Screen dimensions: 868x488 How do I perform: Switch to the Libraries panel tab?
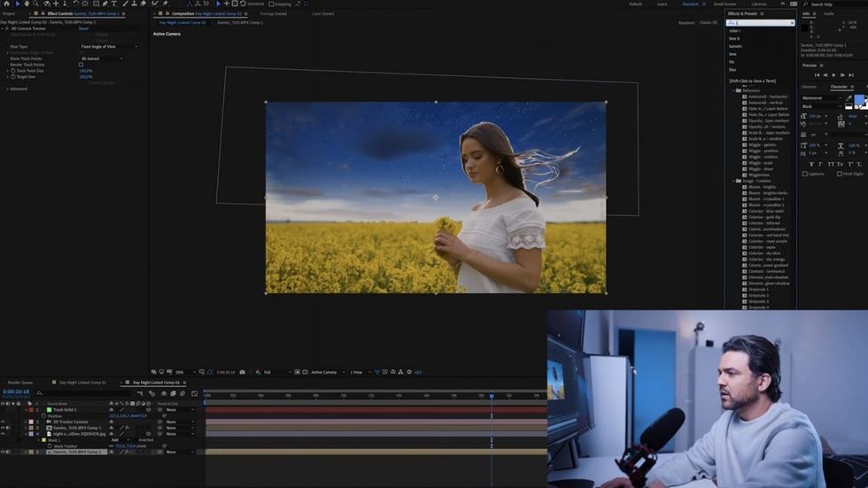809,86
